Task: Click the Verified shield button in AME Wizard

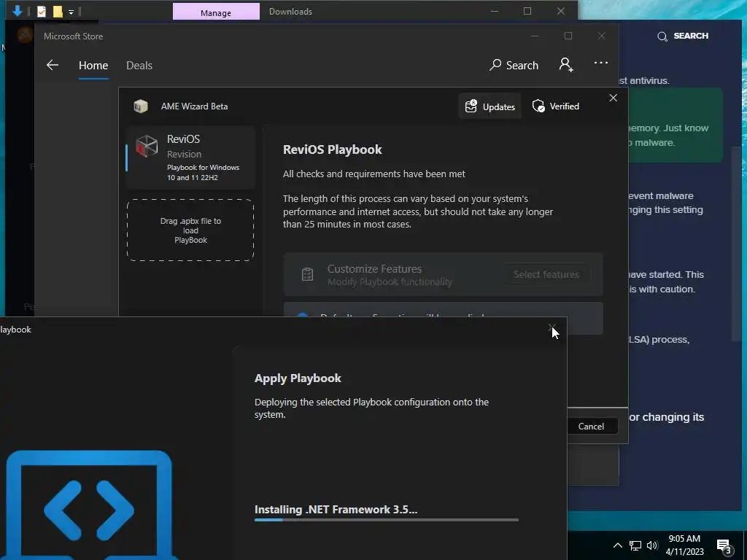Action: coord(555,106)
